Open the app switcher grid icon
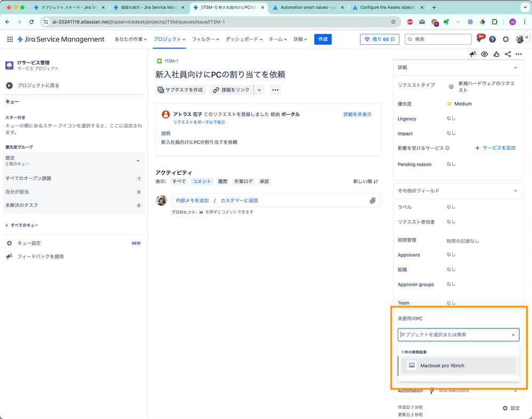532x419 pixels. (9, 39)
